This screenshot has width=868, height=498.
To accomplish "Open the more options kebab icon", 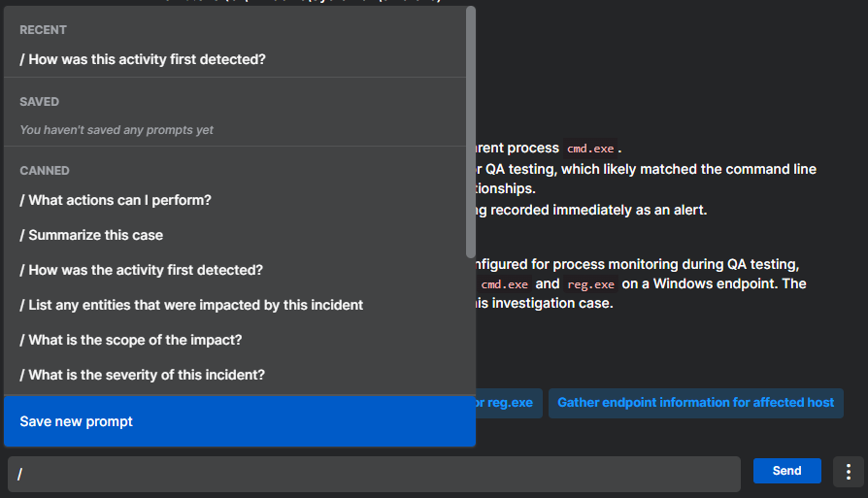I will click(x=848, y=471).
